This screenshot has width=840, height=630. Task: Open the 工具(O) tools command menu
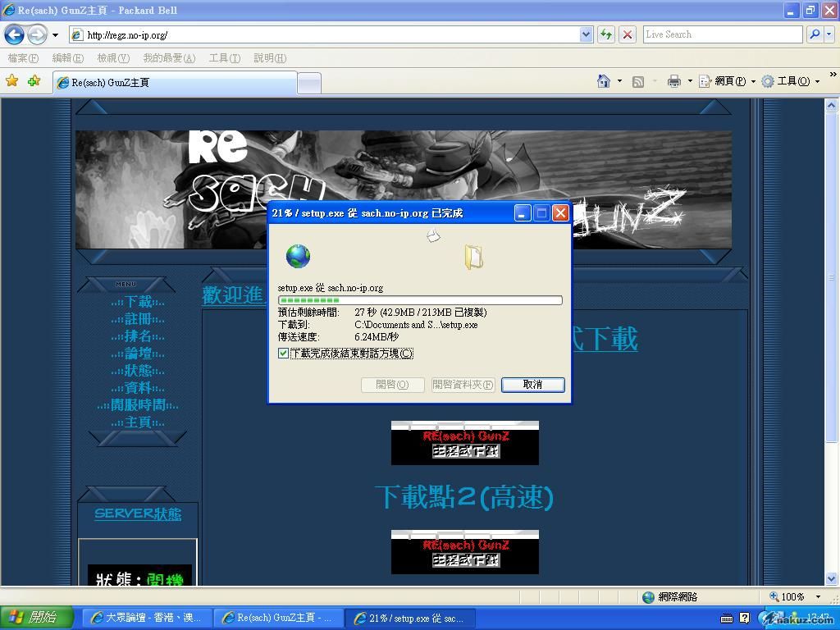coord(791,81)
